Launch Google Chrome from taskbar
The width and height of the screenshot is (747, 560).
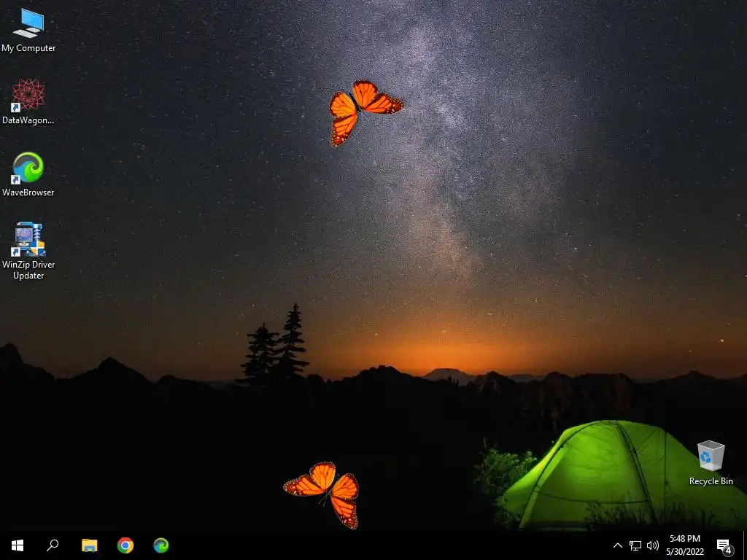point(125,545)
